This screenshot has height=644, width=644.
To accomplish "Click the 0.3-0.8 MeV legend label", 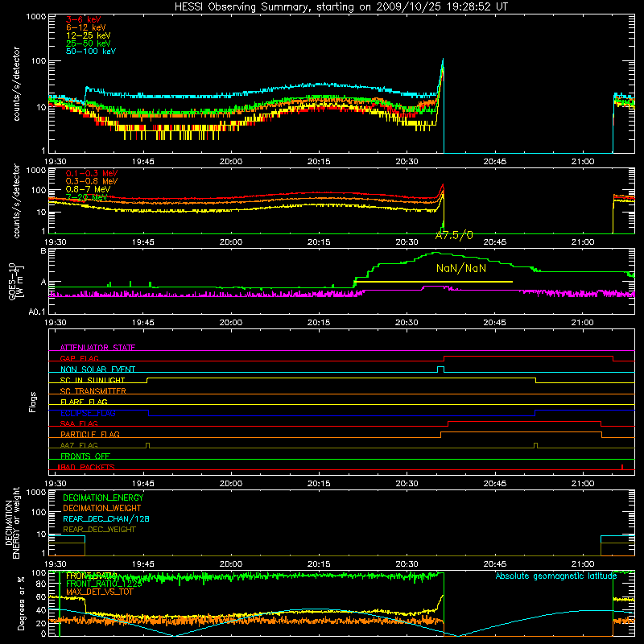I will click(91, 181).
